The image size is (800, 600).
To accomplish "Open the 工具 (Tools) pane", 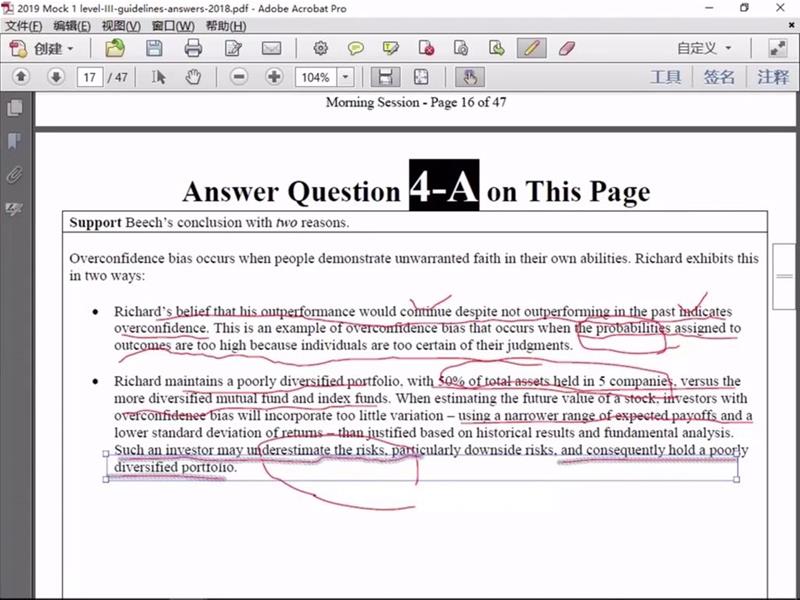I will coord(665,77).
